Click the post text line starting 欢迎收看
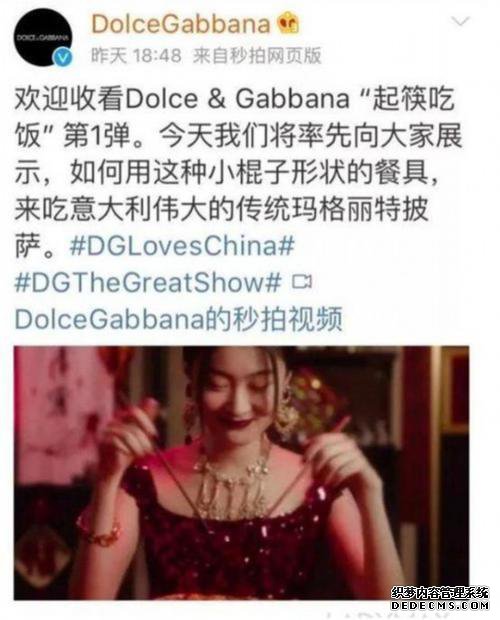Screen dimensions: 500x620 [234, 99]
